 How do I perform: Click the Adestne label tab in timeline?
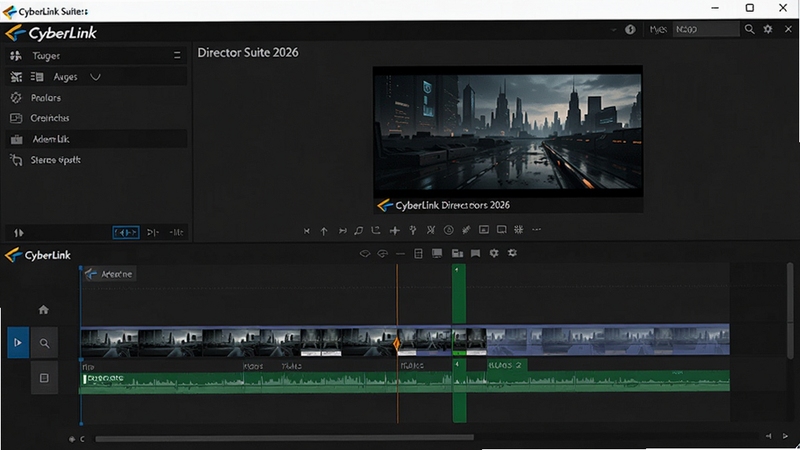click(110, 274)
